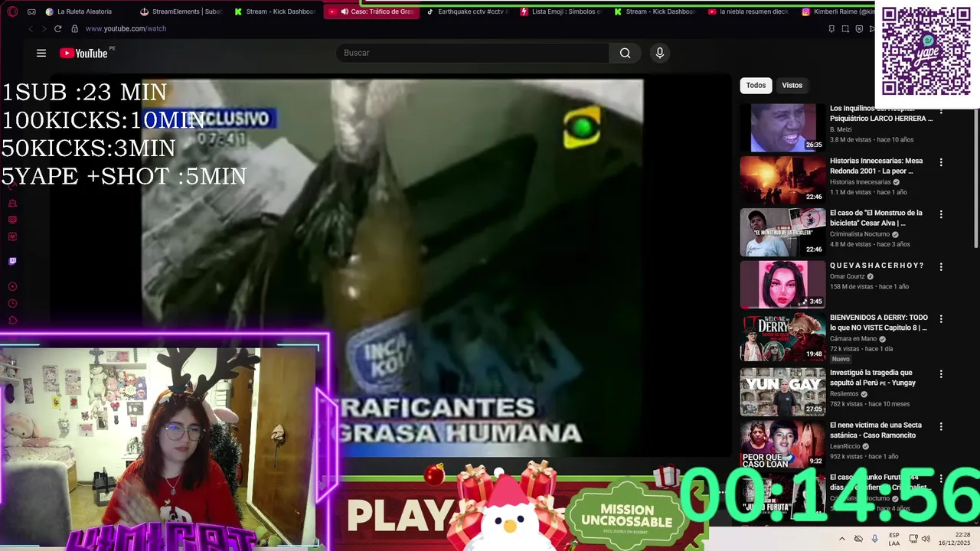This screenshot has width=980, height=551.
Task: Open the 19:48 Welcome to Derry thumbnail
Action: tap(782, 337)
